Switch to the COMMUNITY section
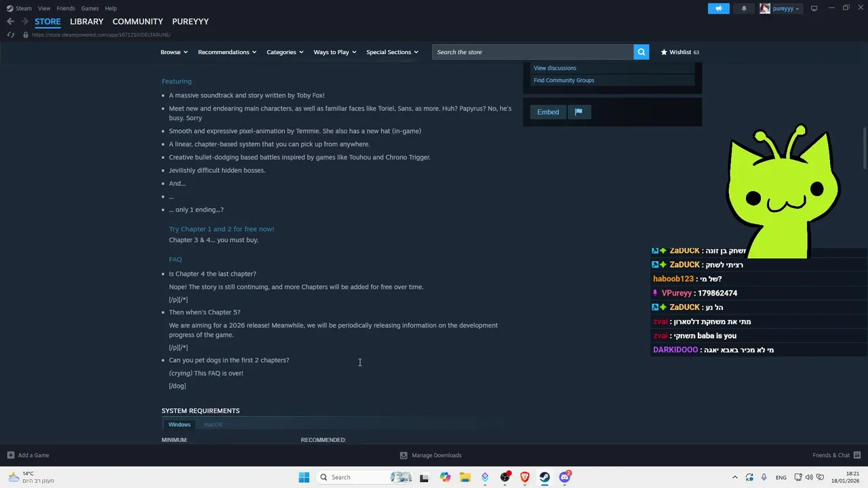868x488 pixels. (x=138, y=22)
